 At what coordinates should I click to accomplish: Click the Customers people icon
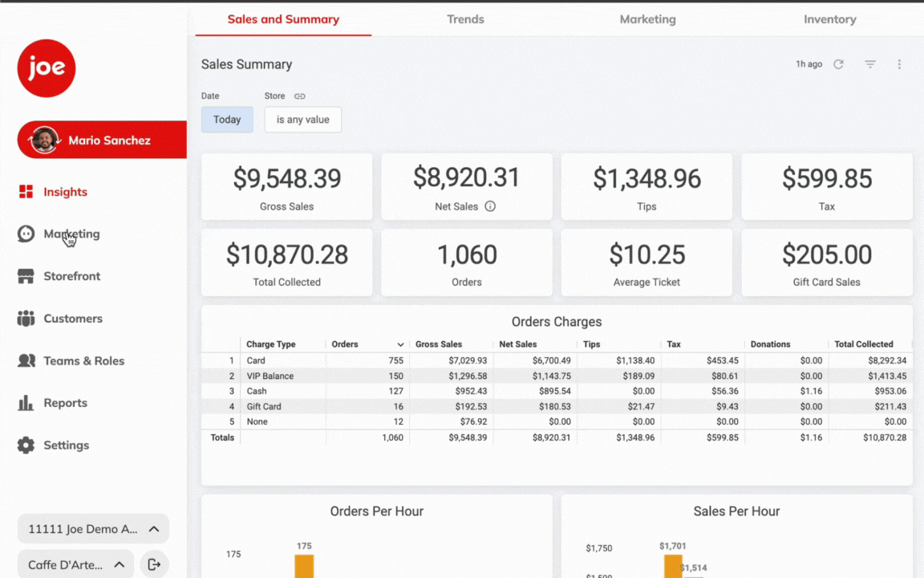click(26, 319)
